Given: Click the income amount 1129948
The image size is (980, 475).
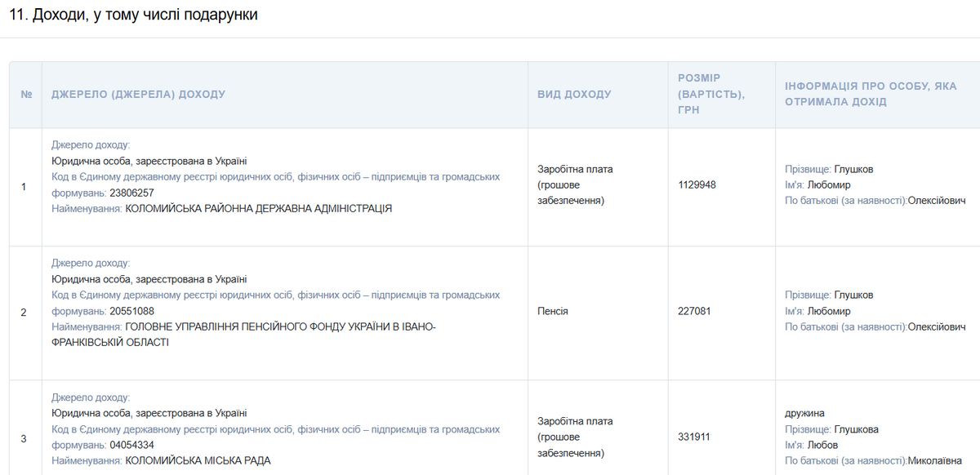Looking at the screenshot, I should (697, 185).
